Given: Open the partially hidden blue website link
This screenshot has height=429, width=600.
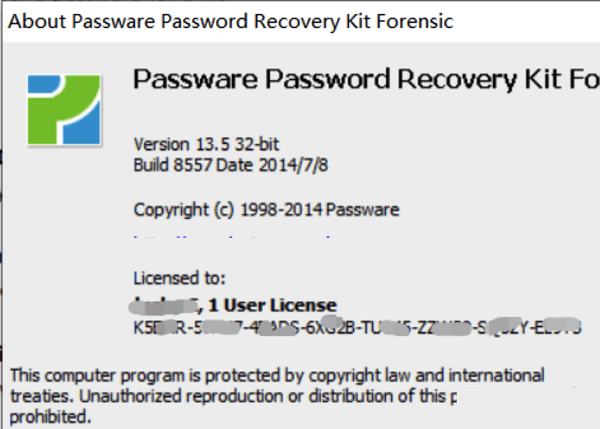Looking at the screenshot, I should [x=232, y=237].
